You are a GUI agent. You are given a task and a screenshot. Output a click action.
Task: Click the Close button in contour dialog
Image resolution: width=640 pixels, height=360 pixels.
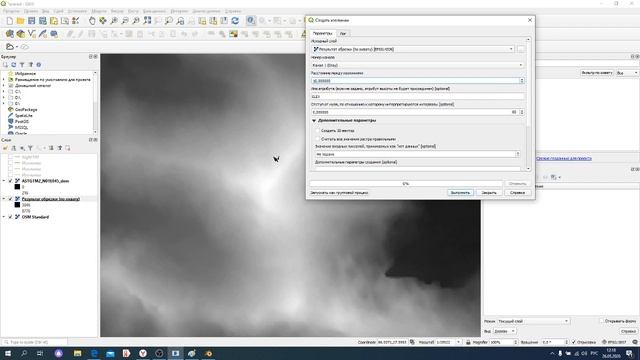(489, 193)
